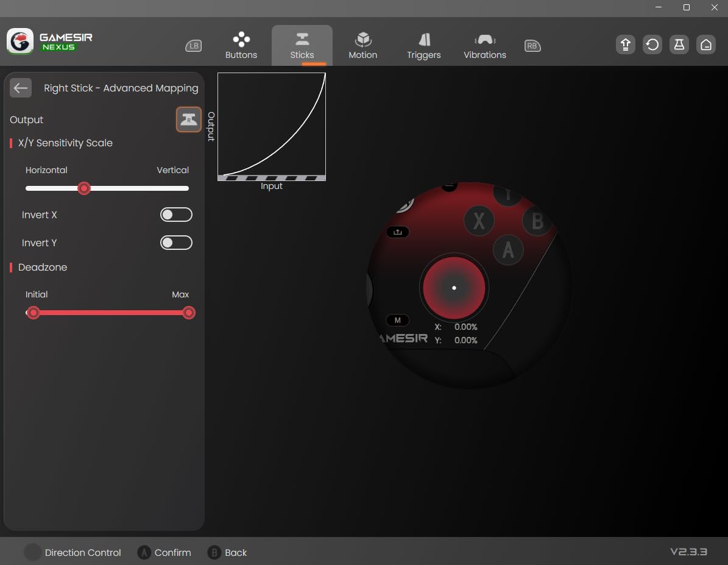Enable the Invert Y toggle
Viewport: 728px width, 565px height.
point(176,243)
